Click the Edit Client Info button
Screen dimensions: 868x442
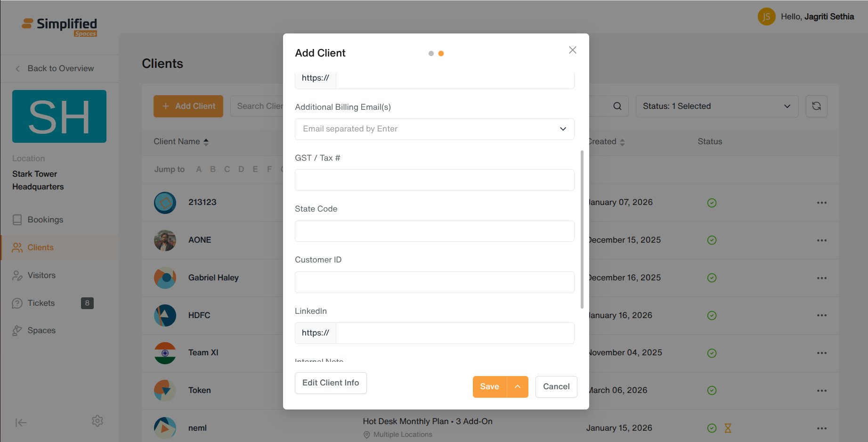331,383
